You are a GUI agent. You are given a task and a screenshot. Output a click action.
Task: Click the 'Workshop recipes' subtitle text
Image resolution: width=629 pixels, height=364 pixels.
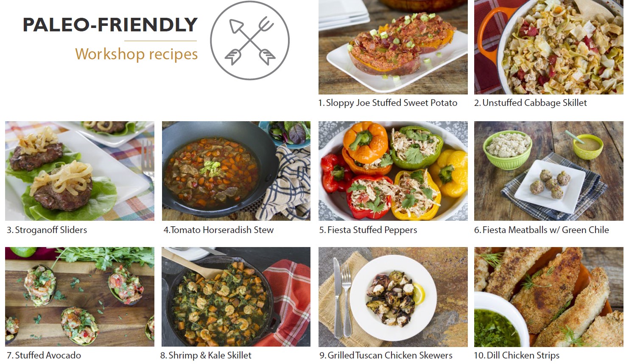[x=137, y=54]
